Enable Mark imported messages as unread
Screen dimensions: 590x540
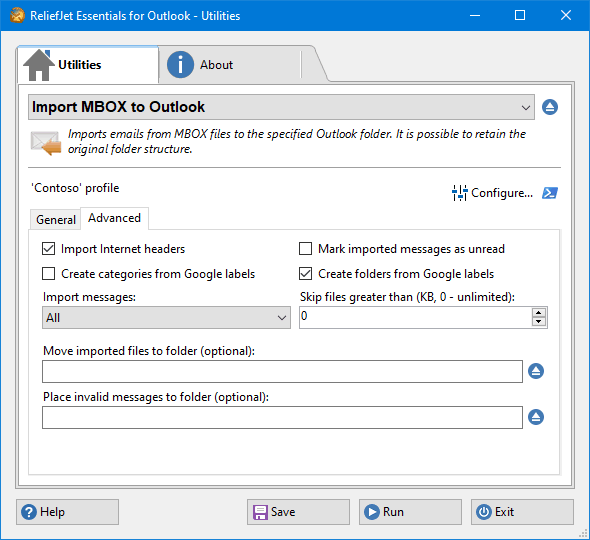point(305,249)
